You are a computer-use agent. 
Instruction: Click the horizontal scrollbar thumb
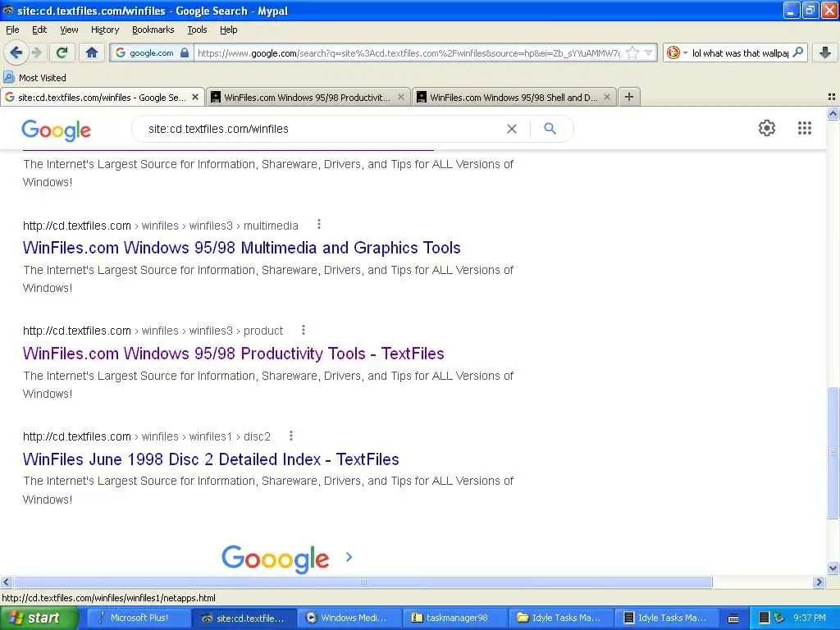coord(363,582)
